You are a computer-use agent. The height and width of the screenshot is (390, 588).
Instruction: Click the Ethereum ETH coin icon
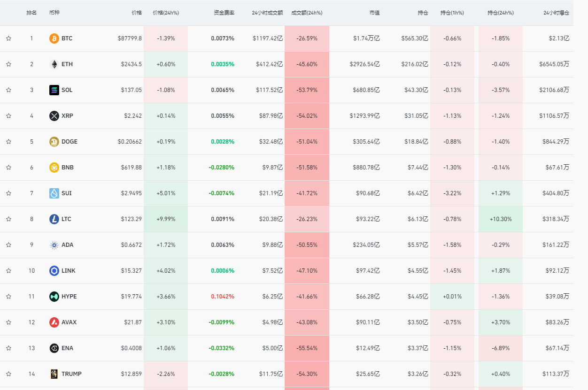point(54,64)
